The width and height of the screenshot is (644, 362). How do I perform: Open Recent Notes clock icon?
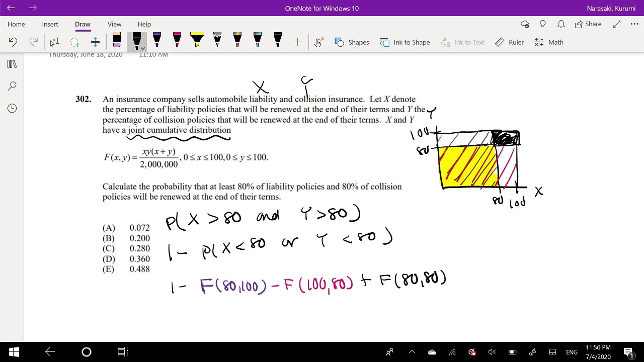coord(12,108)
